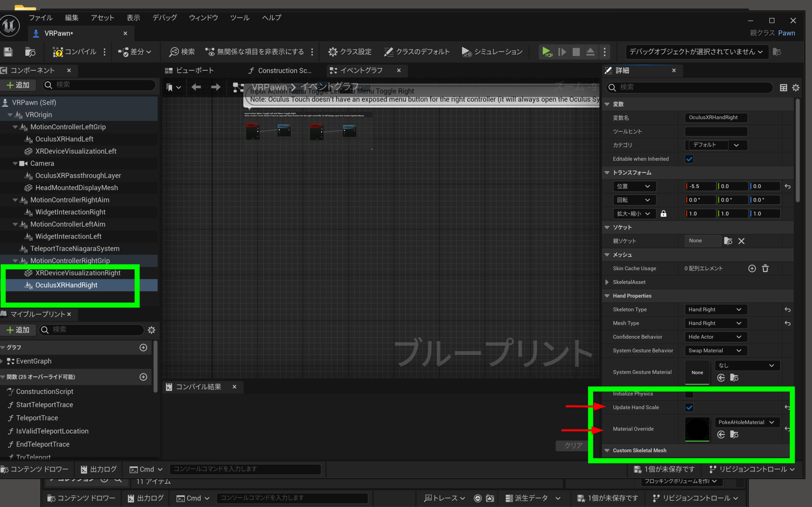Image resolution: width=812 pixels, height=507 pixels.
Task: Expand the SkeletalAsset section
Action: click(x=607, y=282)
